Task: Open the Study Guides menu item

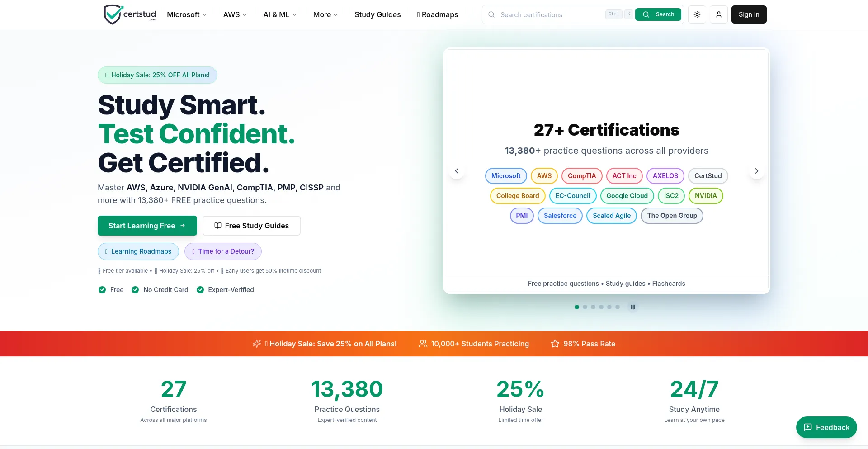Action: [x=377, y=14]
